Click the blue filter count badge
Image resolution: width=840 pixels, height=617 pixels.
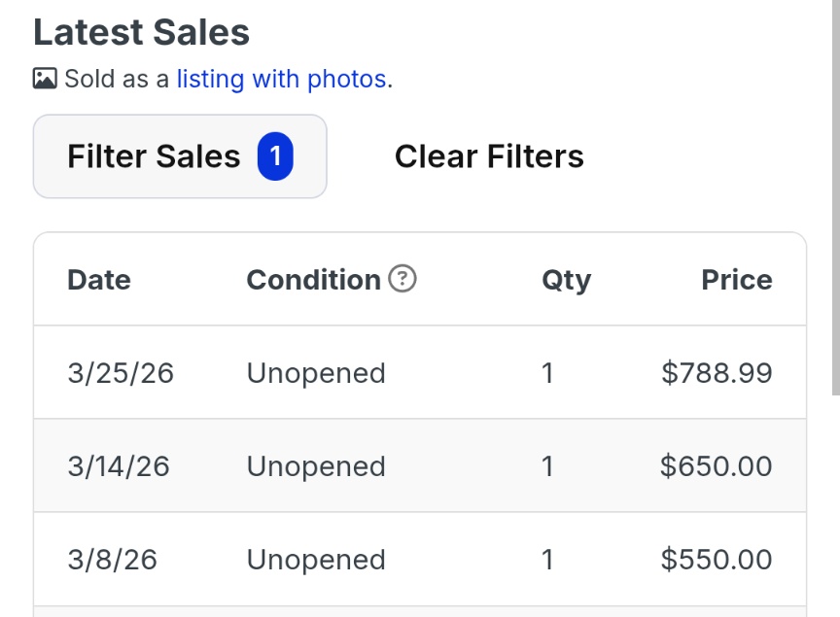click(x=275, y=156)
